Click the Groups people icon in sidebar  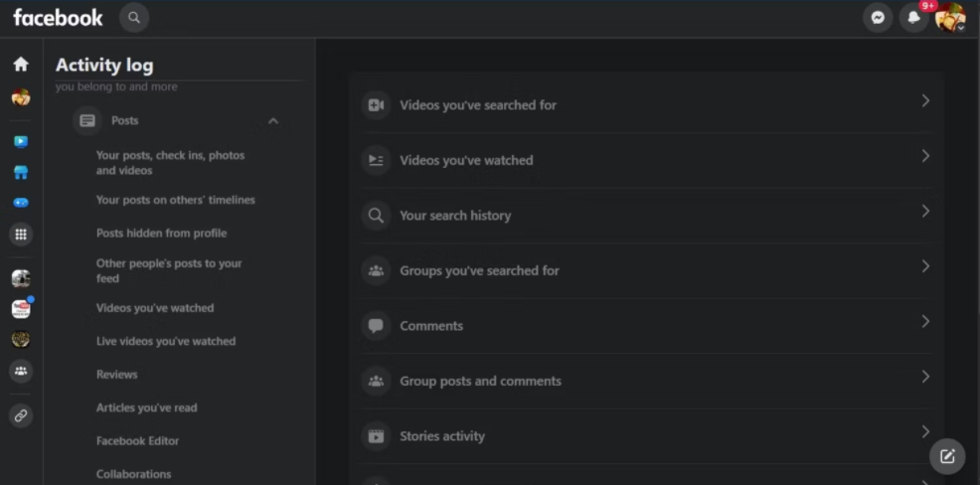click(x=21, y=371)
